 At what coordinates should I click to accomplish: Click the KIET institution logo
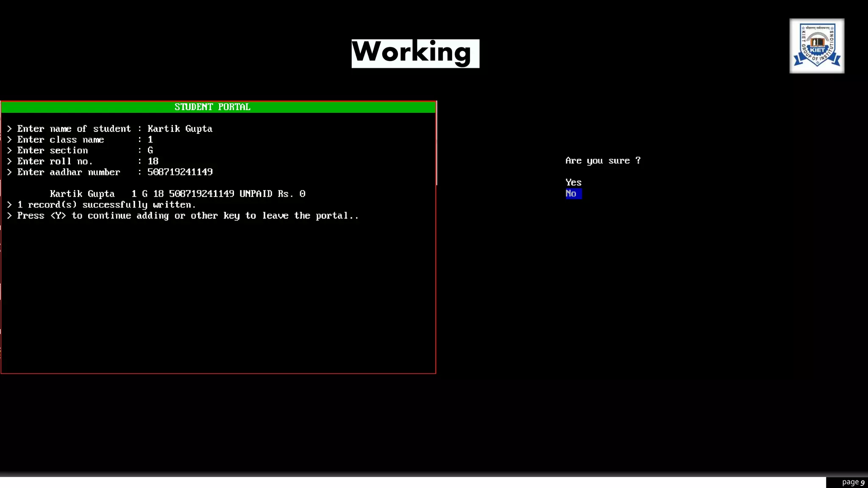(816, 46)
